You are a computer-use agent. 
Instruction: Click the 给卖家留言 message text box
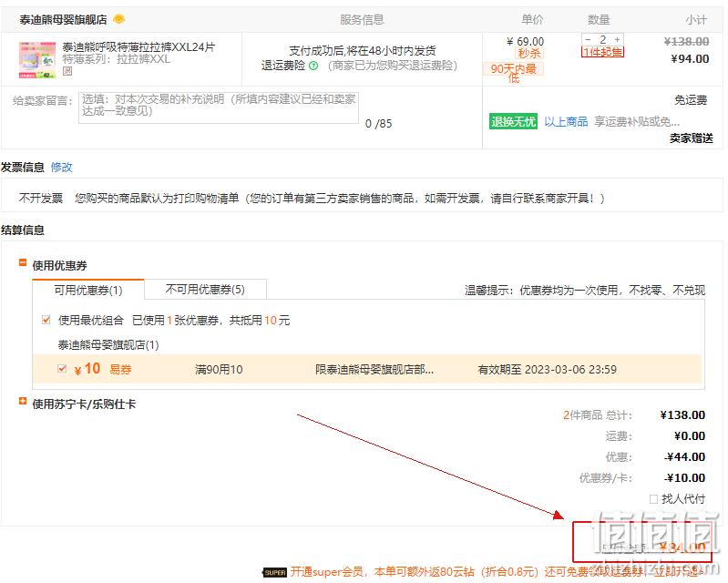click(x=219, y=107)
